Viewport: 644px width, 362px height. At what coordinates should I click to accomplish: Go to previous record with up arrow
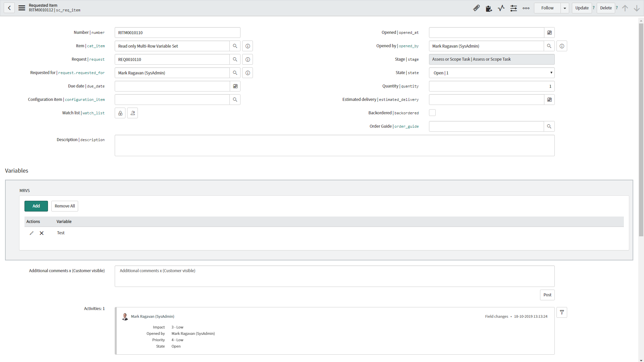(625, 8)
